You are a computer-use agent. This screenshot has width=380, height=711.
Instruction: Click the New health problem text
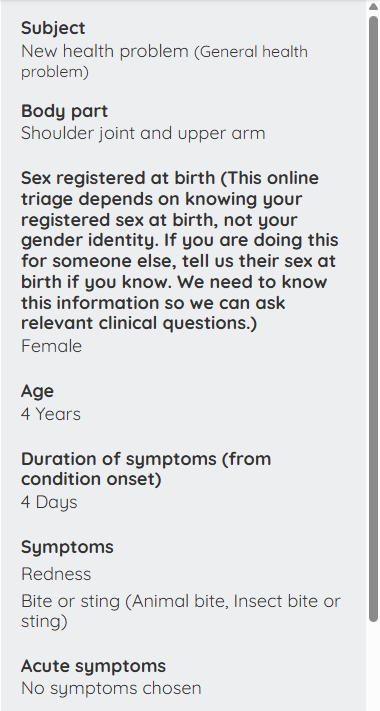tap(105, 51)
